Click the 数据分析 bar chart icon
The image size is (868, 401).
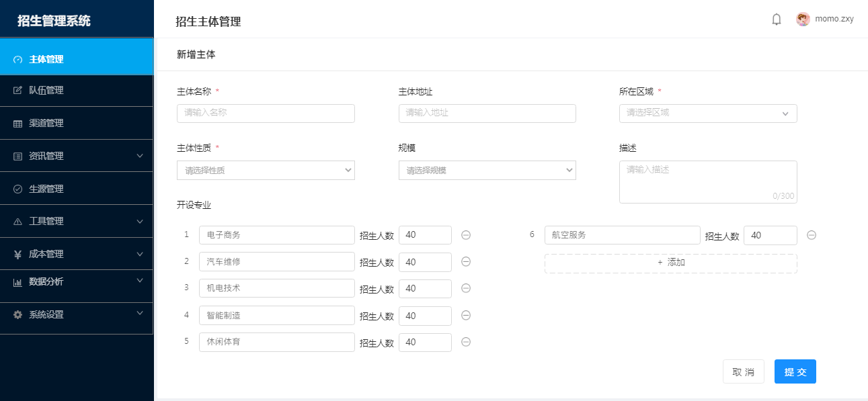tap(18, 282)
